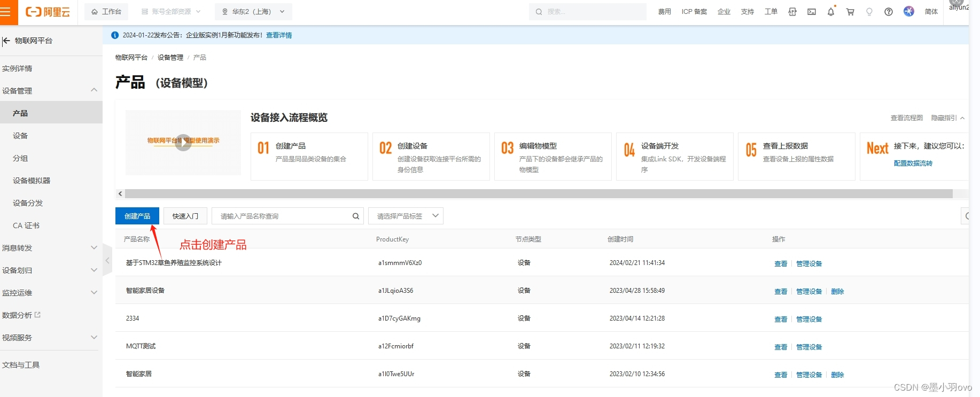This screenshot has height=397, width=980.
Task: Click 查看流程图
Action: (907, 118)
